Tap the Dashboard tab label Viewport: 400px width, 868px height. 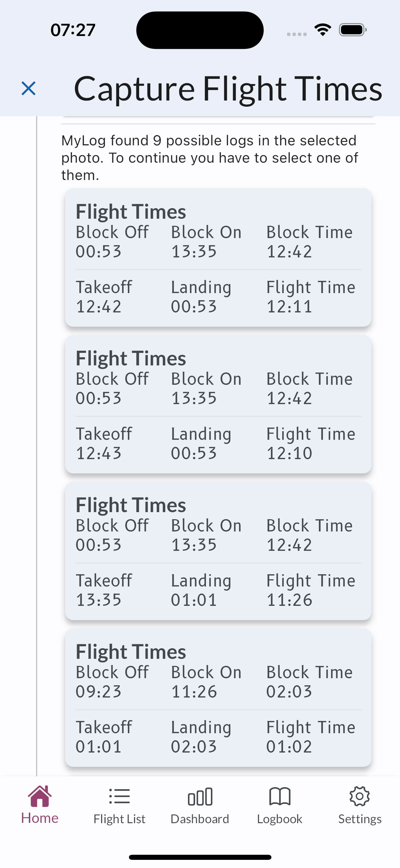coord(200,819)
